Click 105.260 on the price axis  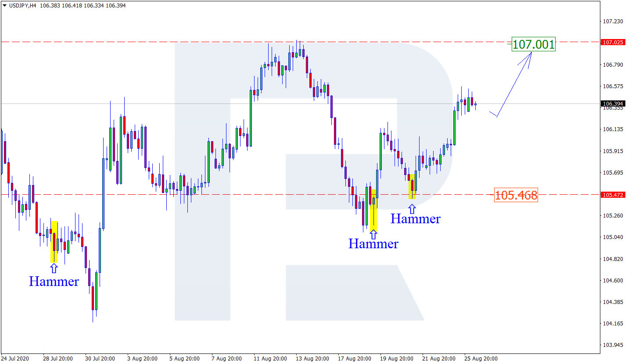(613, 216)
